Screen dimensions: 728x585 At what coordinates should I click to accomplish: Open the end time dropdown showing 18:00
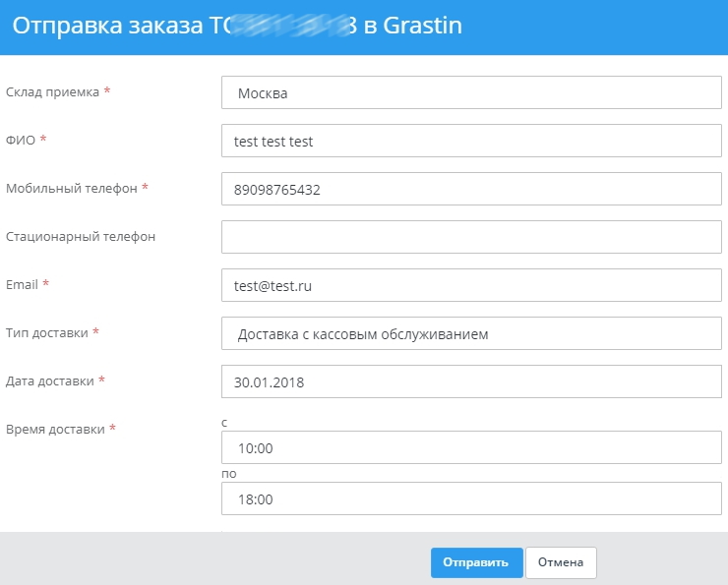[471, 498]
